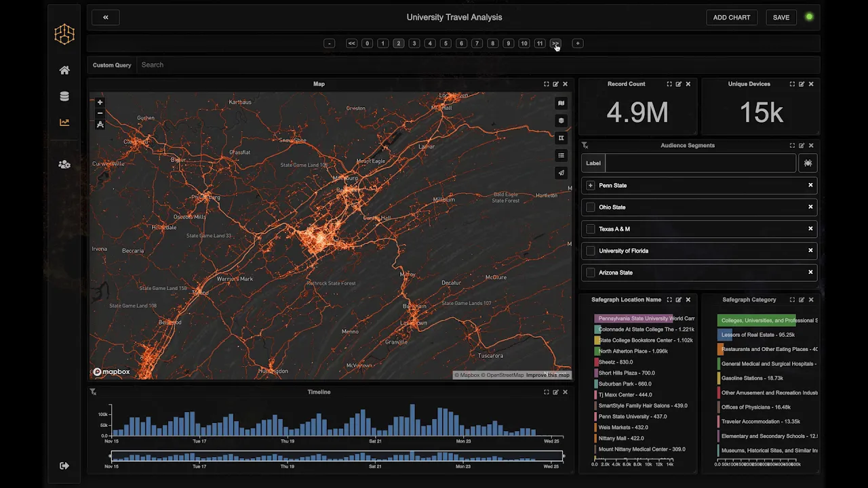Focus the Search query input
This screenshot has width=868, height=488.
click(477, 65)
